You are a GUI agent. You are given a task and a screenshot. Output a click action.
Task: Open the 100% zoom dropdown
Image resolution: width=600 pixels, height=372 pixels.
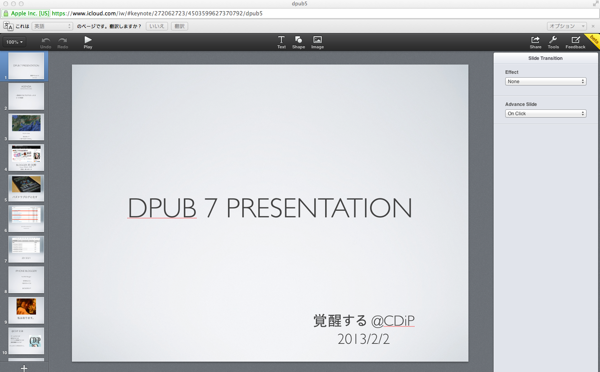click(x=14, y=42)
